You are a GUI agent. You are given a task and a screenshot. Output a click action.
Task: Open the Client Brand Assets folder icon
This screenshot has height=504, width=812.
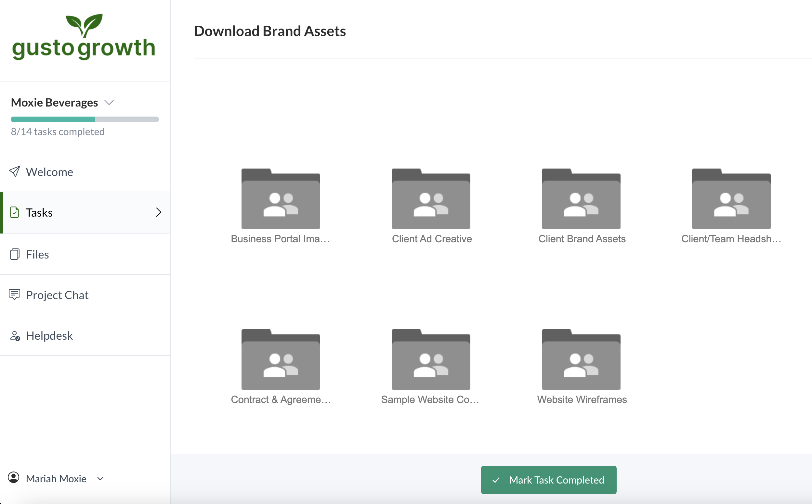(581, 199)
